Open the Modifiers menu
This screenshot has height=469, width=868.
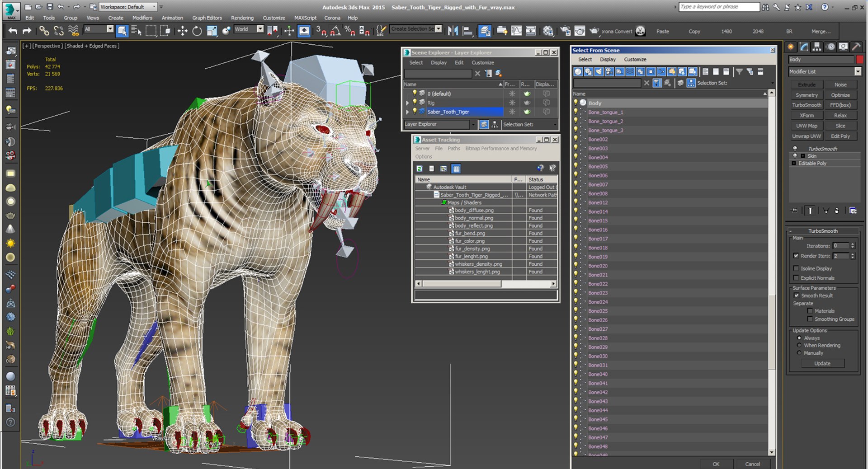(x=142, y=18)
